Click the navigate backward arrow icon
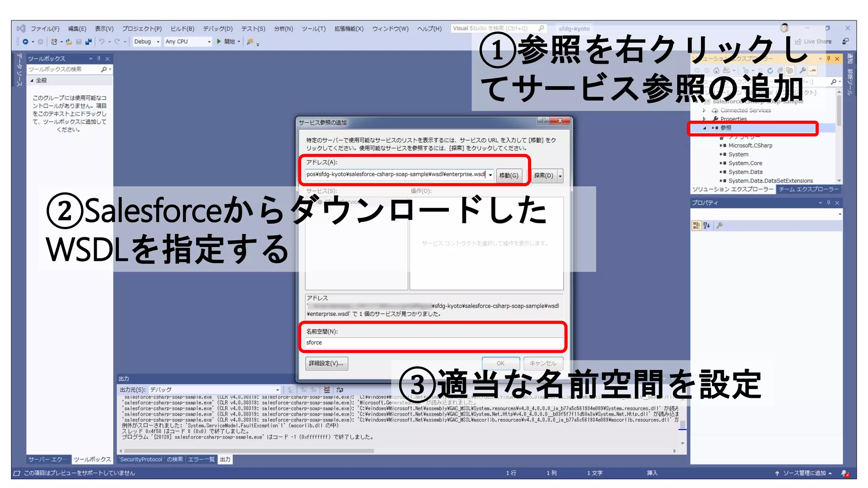Viewport: 868px width, 488px height. click(x=25, y=42)
